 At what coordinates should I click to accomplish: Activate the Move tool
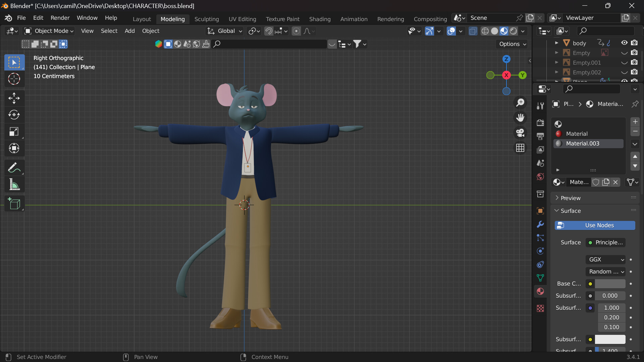point(14,98)
